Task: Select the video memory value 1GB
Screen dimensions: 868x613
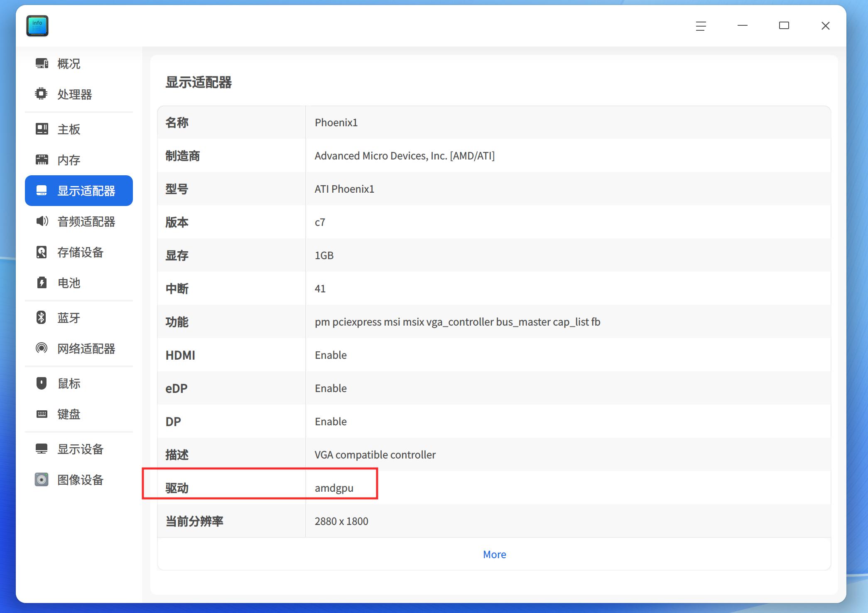Action: [x=324, y=255]
